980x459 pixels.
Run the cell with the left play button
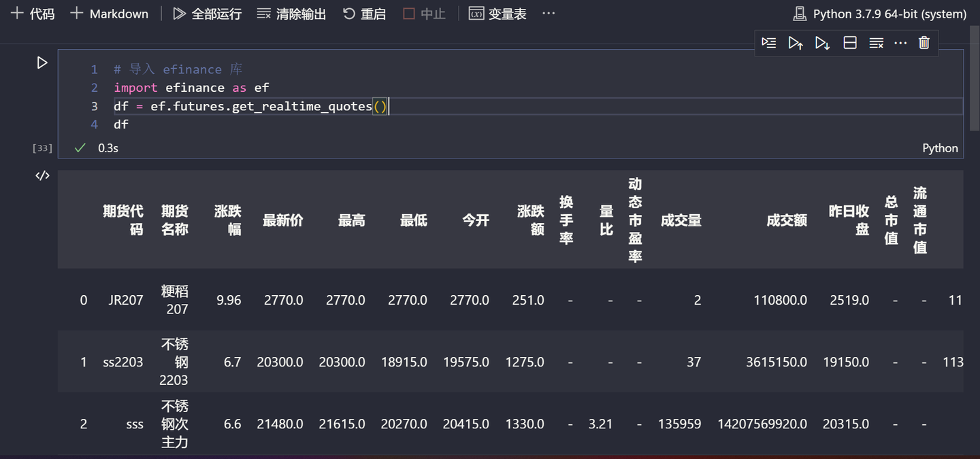(x=42, y=63)
